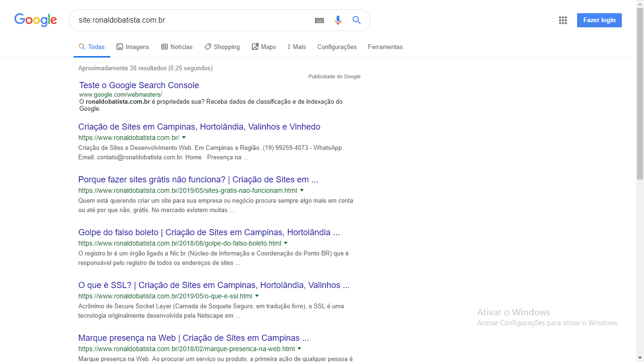
Task: Open the Maps tab
Action: point(264,47)
